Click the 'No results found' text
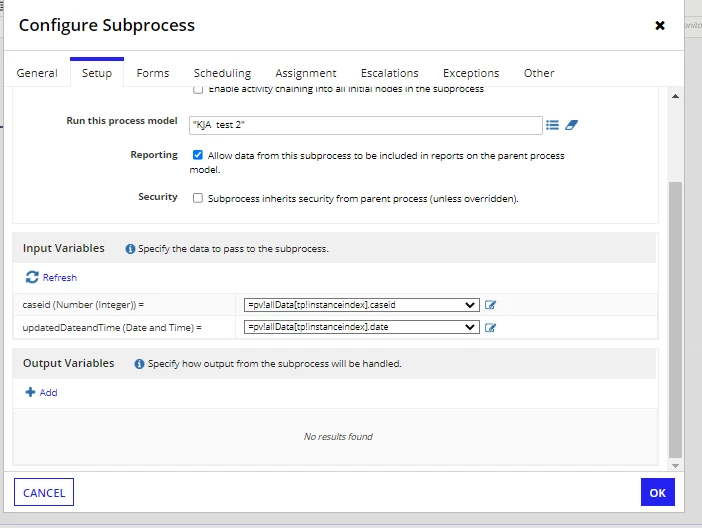The image size is (702, 528). coord(338,437)
